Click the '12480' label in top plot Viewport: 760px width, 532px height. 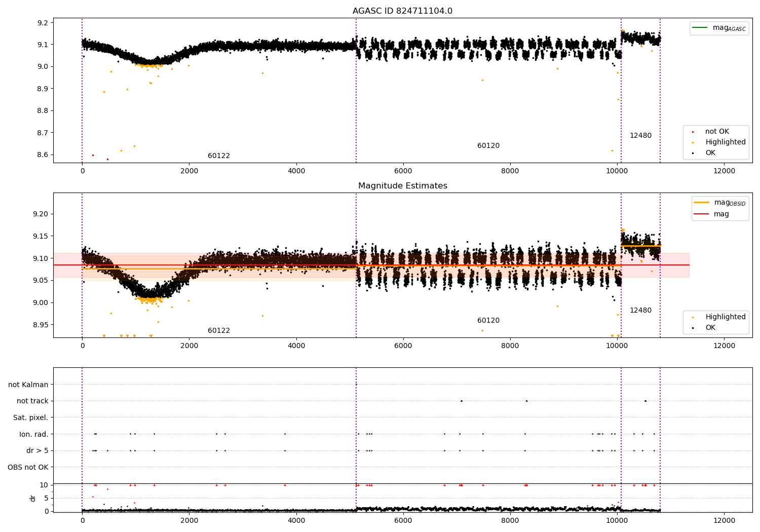640,136
